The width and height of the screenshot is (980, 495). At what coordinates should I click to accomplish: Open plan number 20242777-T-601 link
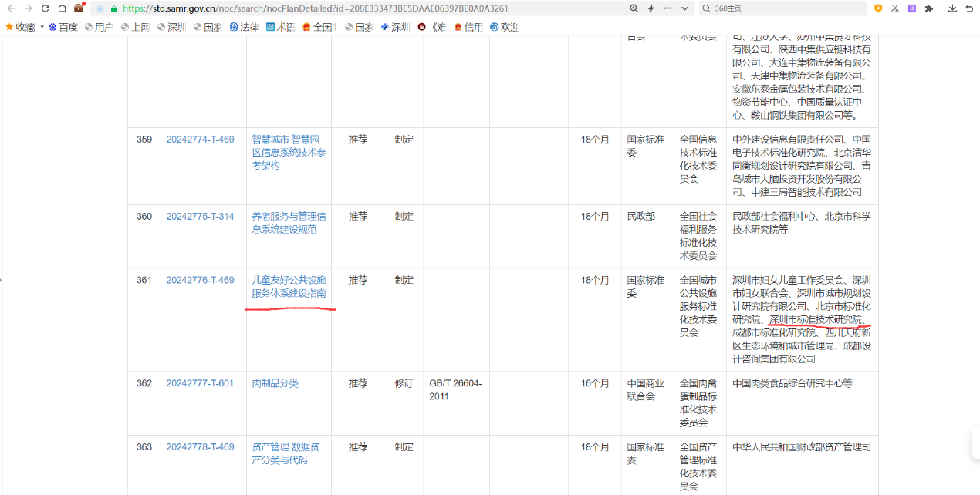(200, 383)
